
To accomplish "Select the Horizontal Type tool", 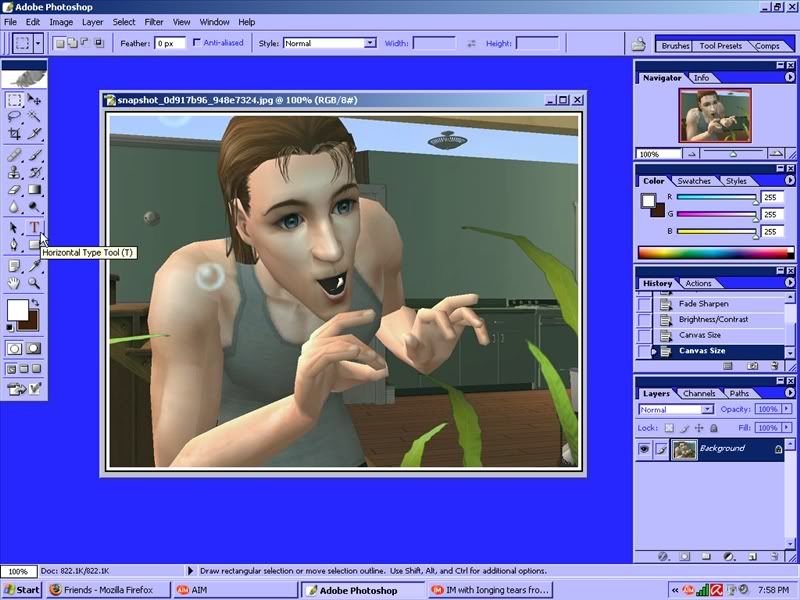I will coord(34,227).
